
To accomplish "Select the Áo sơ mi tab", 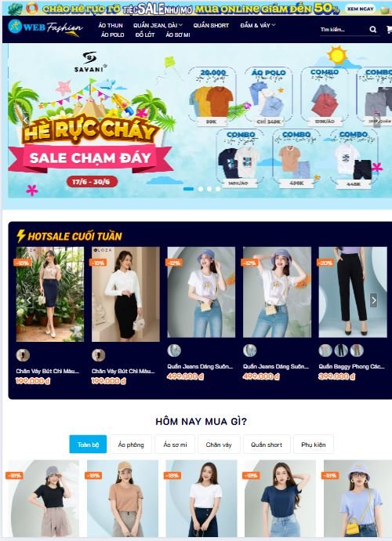I will [x=175, y=445].
